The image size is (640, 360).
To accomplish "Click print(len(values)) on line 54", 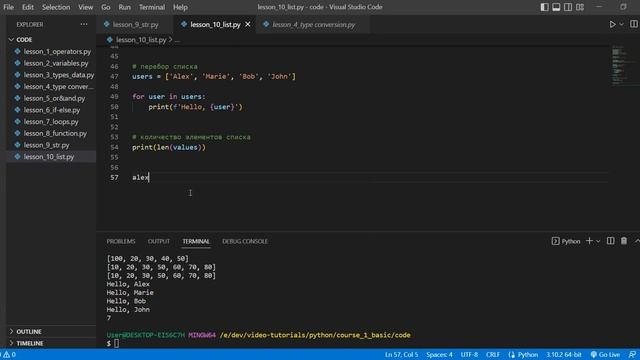I will pos(169,147).
